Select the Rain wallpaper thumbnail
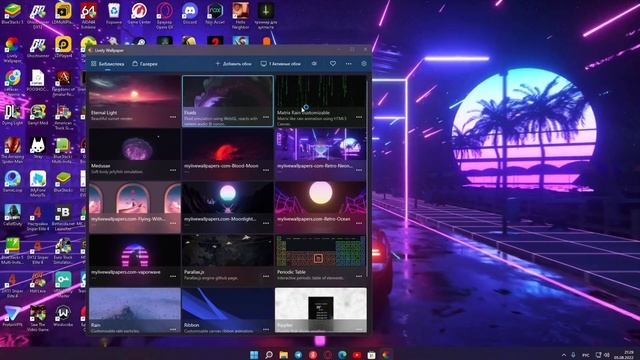This screenshot has width=640, height=360. click(x=135, y=310)
